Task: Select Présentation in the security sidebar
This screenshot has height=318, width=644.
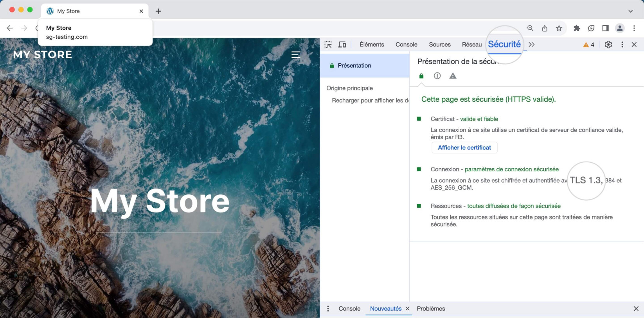Action: click(365, 65)
